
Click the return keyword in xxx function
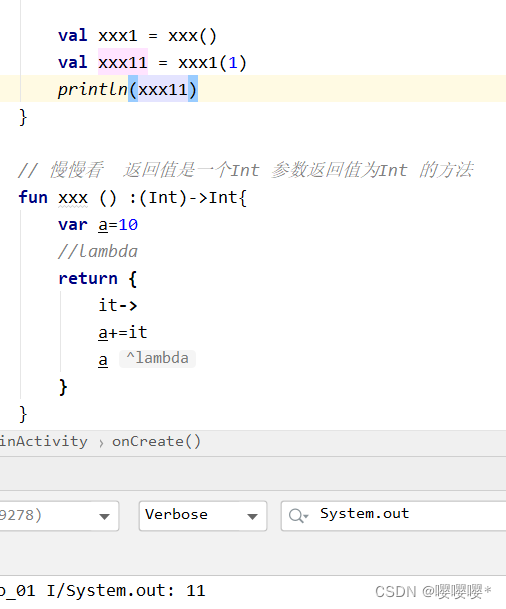coord(88,278)
